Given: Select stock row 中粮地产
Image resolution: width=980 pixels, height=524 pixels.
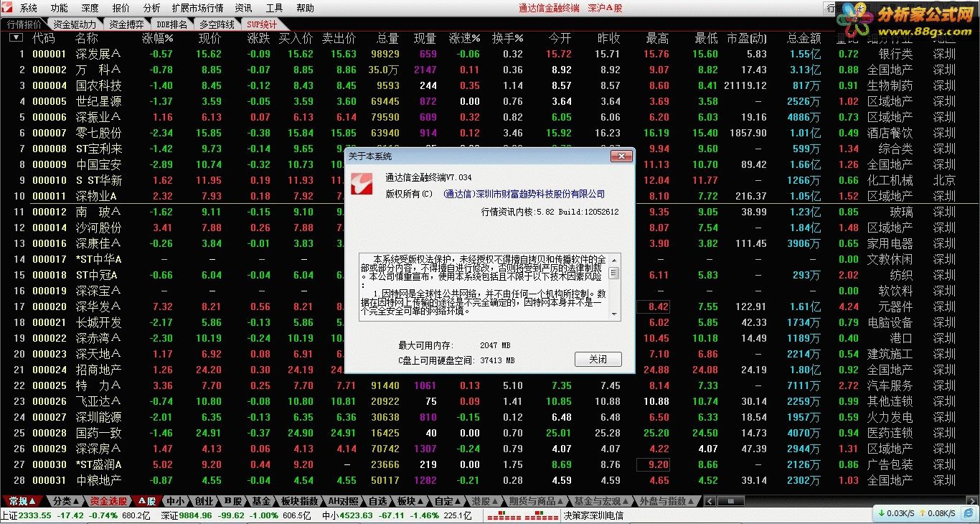Looking at the screenshot, I should 490,480.
